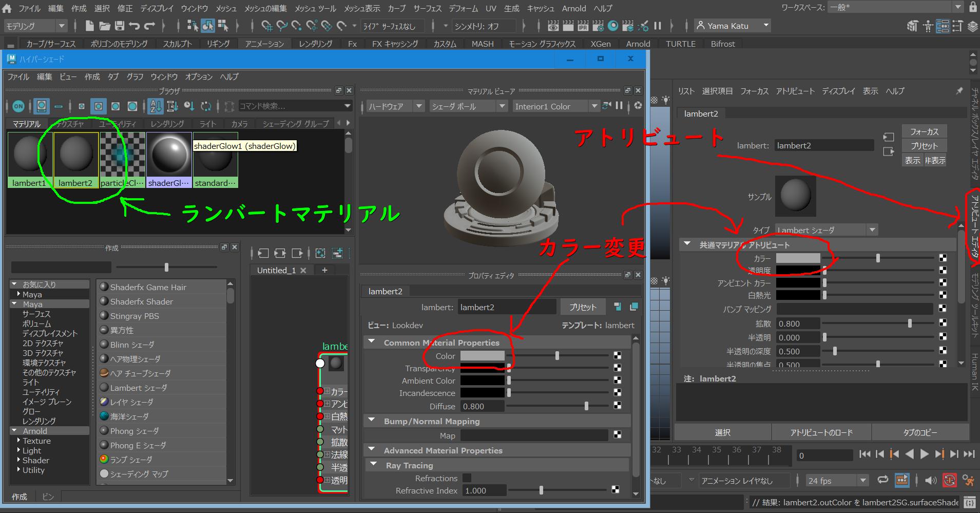
Task: Toggle the Human IK character icon
Action: pyautogui.click(x=928, y=26)
